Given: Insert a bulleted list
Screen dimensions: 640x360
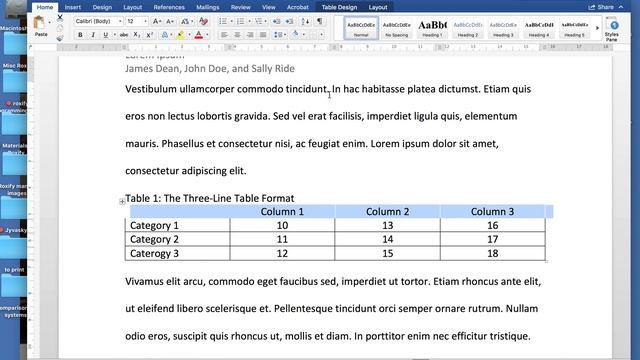Looking at the screenshot, I should pyautogui.click(x=222, y=21).
